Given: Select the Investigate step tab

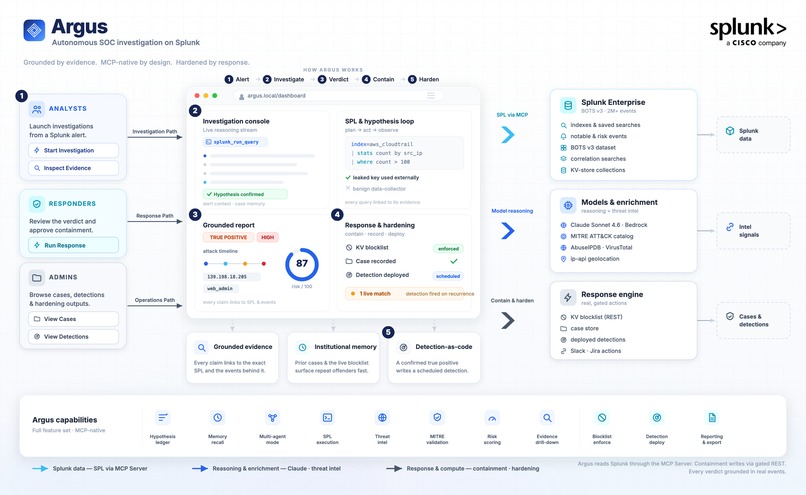Looking at the screenshot, I should click(284, 79).
